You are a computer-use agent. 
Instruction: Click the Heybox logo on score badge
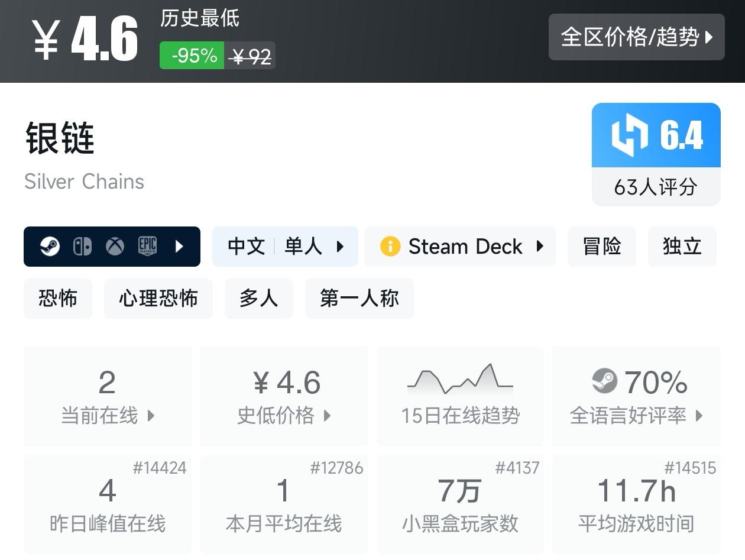point(629,135)
